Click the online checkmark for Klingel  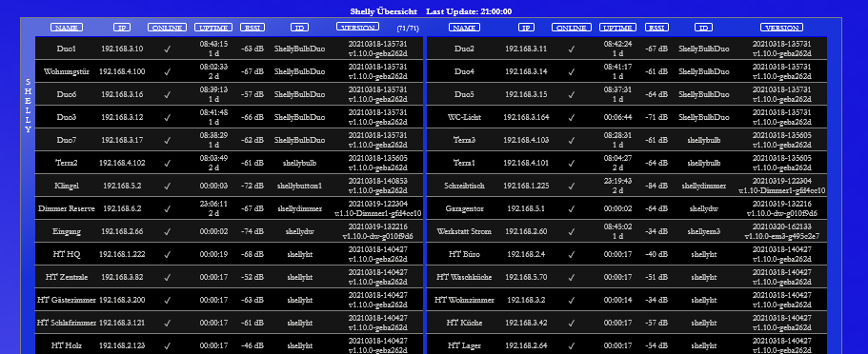pyautogui.click(x=167, y=186)
